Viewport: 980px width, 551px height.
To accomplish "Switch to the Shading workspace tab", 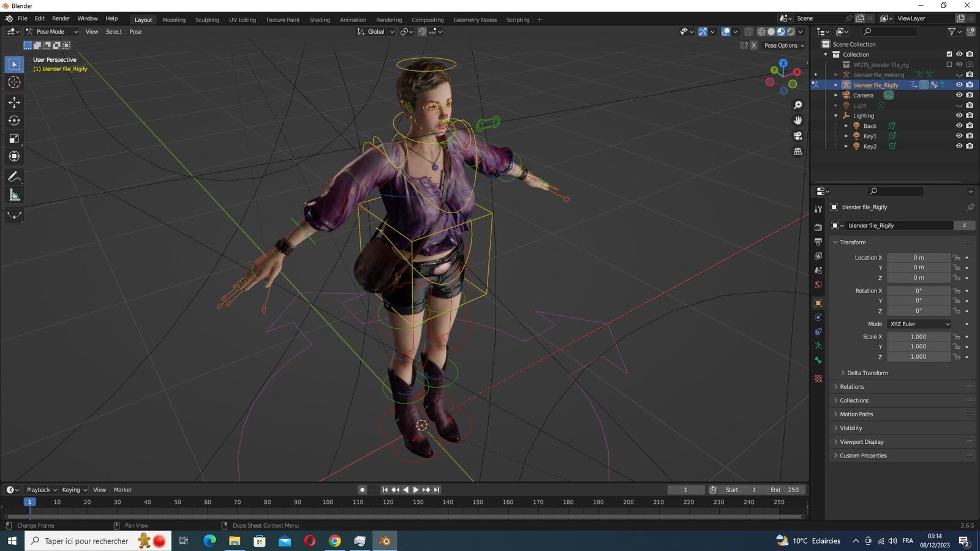I will pos(319,20).
